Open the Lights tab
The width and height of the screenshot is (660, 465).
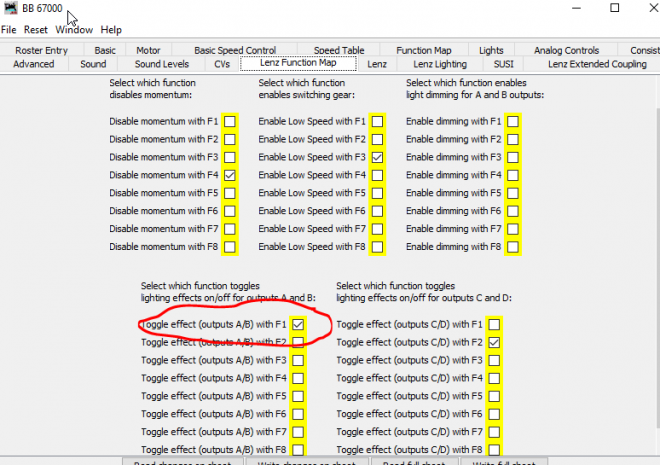491,50
